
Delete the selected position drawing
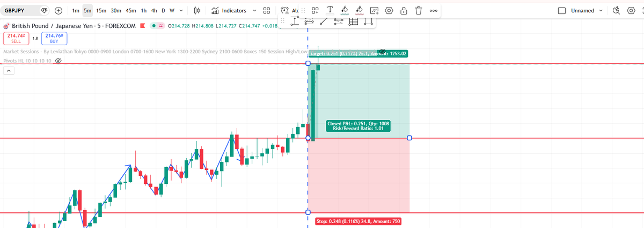[x=419, y=10]
